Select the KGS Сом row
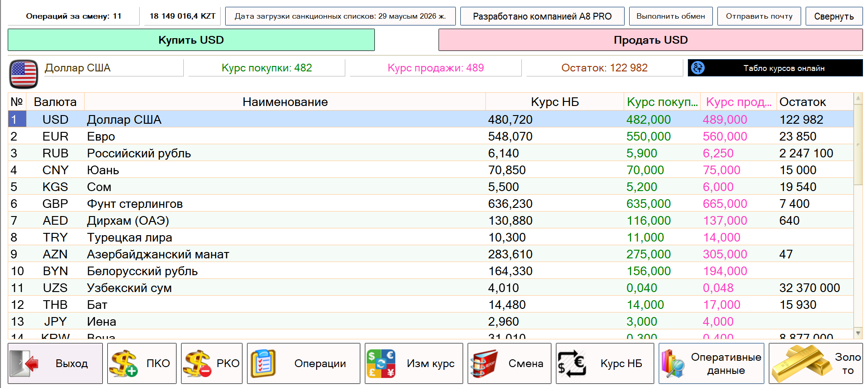This screenshot has height=388, width=868. [431, 187]
